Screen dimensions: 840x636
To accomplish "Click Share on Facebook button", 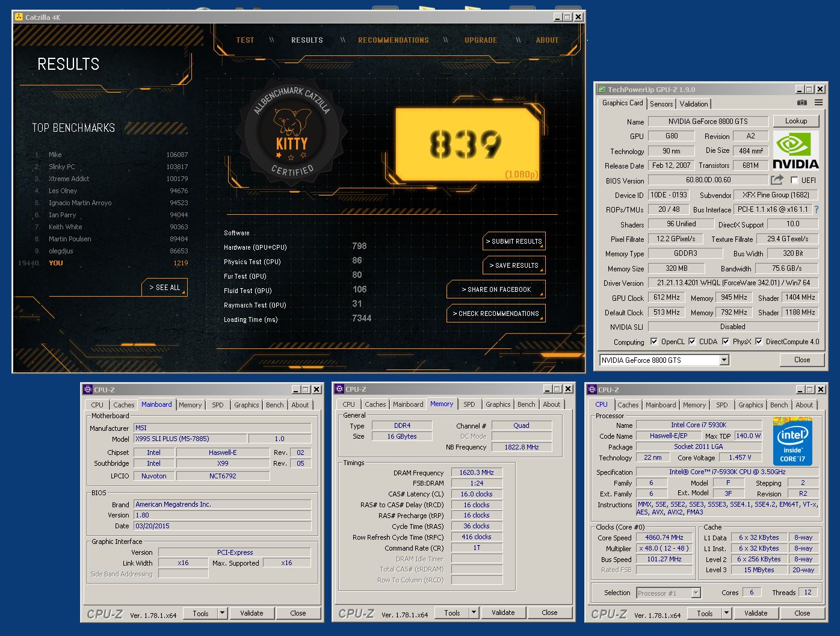I will click(496, 289).
